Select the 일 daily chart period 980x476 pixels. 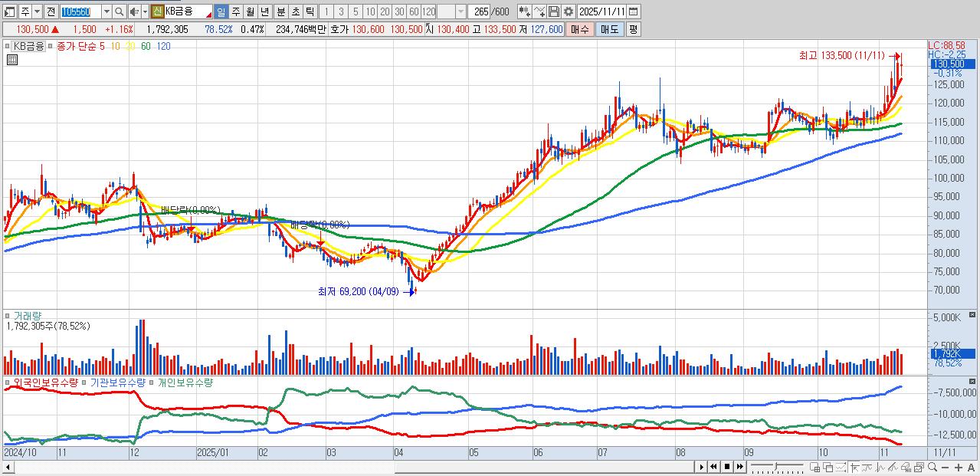tap(221, 12)
